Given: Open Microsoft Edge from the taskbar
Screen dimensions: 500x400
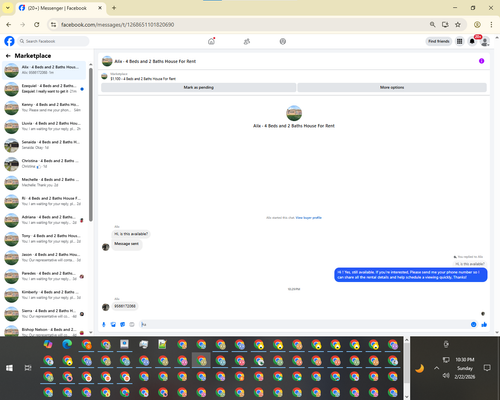Looking at the screenshot, I should pos(67,344).
